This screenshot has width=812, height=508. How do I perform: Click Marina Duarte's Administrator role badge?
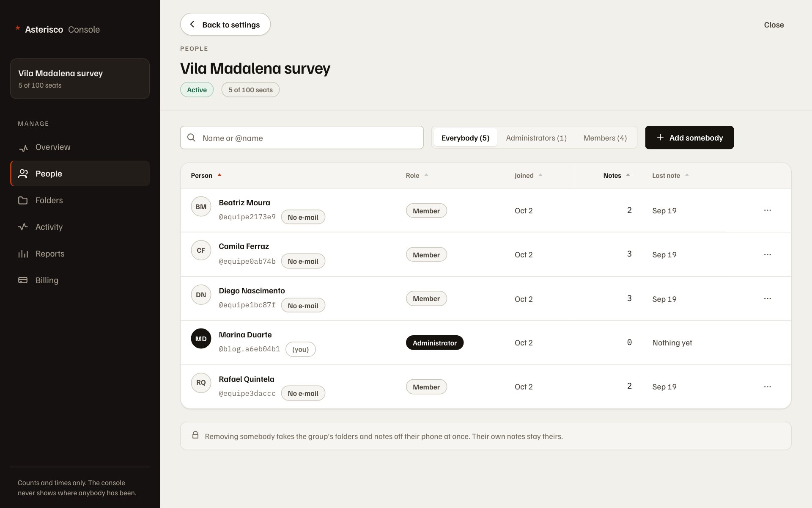(435, 343)
